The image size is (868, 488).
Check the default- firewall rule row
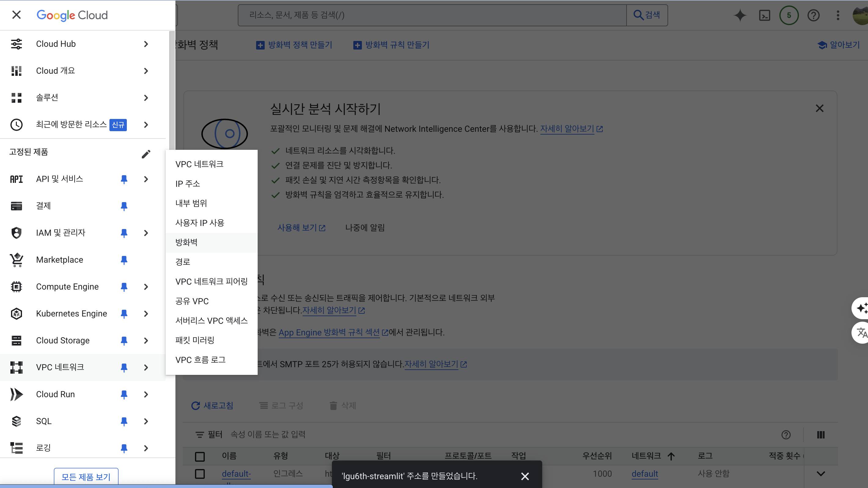point(200,474)
